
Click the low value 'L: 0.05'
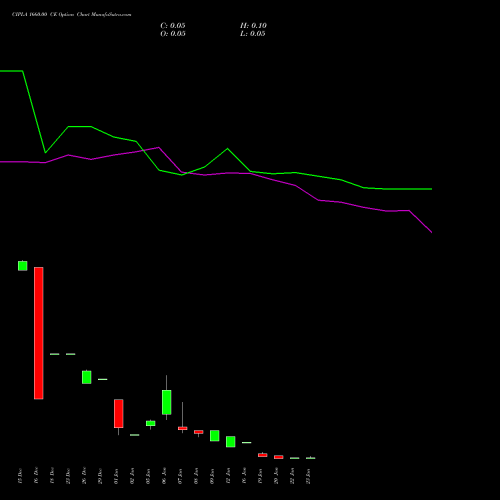click(x=253, y=34)
